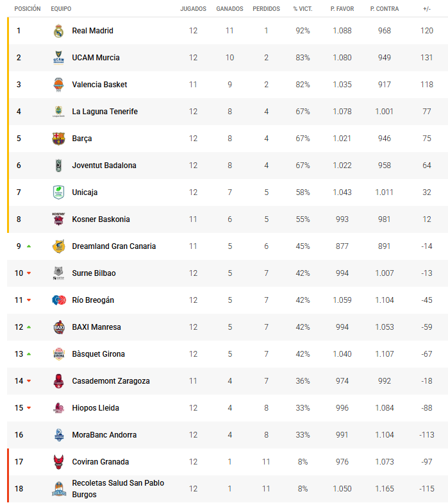Sort by the GANADOS column header
Screen dimensions: 448x503
(x=229, y=9)
